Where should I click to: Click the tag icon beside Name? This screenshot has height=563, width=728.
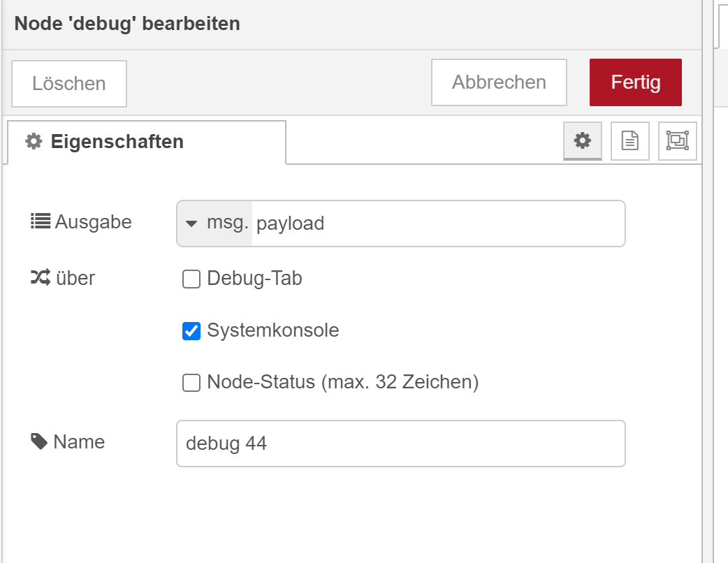click(40, 441)
